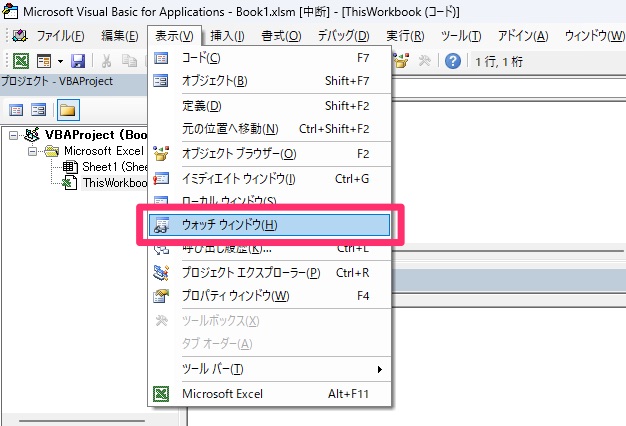Collapse the VBAProject tree node
This screenshot has width=626, height=426.
pos(14,136)
